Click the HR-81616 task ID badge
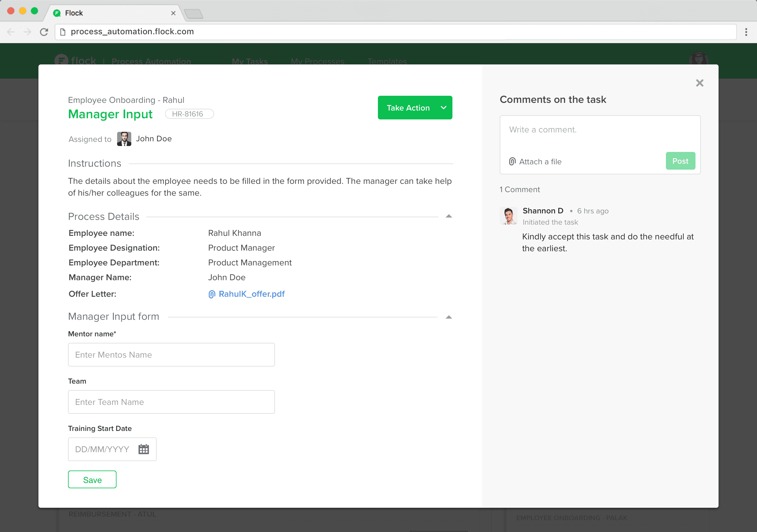 [x=189, y=114]
